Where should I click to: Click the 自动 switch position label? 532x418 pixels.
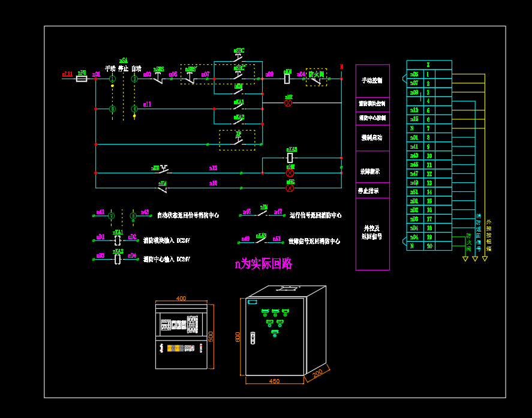coord(136,68)
